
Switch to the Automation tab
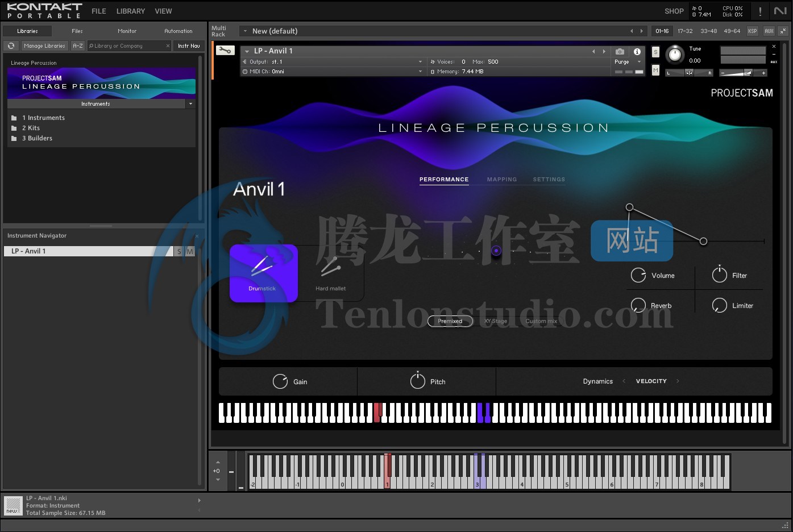point(178,31)
